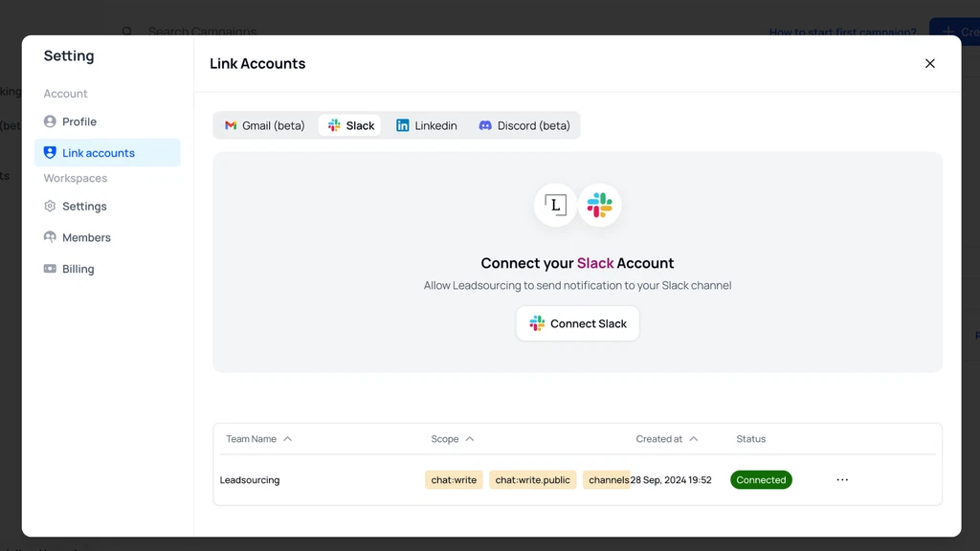Open the three-dot row actions menu

pyautogui.click(x=842, y=480)
